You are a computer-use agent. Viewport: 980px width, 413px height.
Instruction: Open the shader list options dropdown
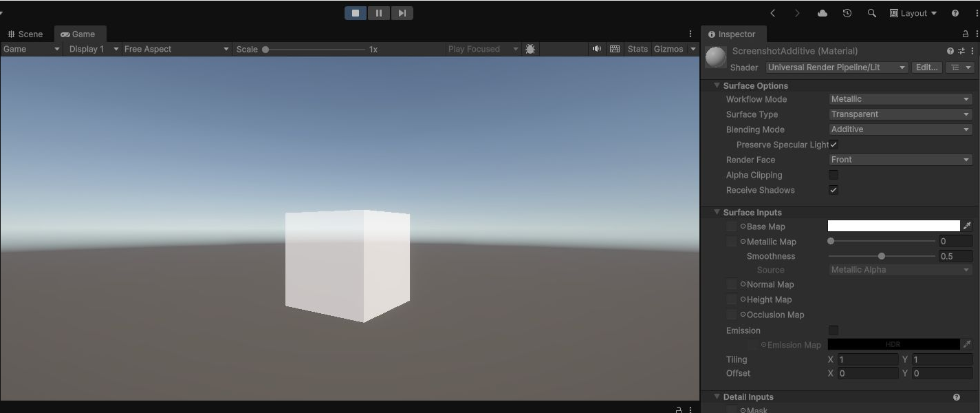point(961,67)
